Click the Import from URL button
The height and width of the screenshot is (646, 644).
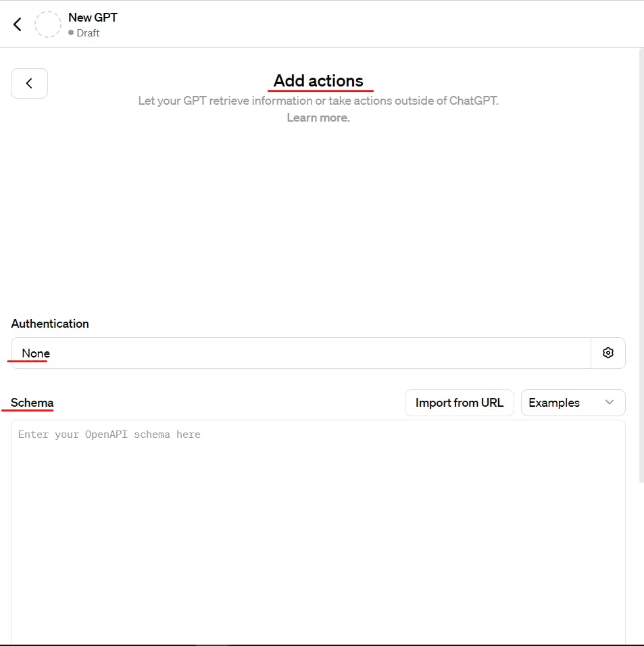pyautogui.click(x=460, y=403)
